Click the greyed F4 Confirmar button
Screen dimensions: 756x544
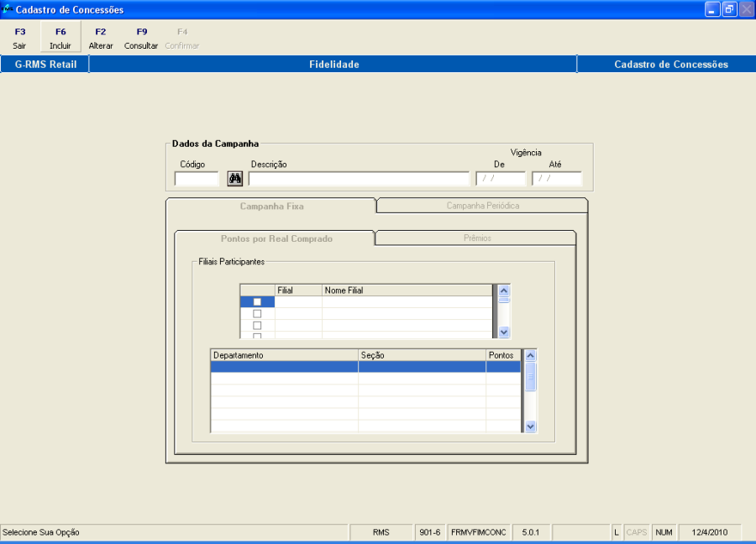181,38
